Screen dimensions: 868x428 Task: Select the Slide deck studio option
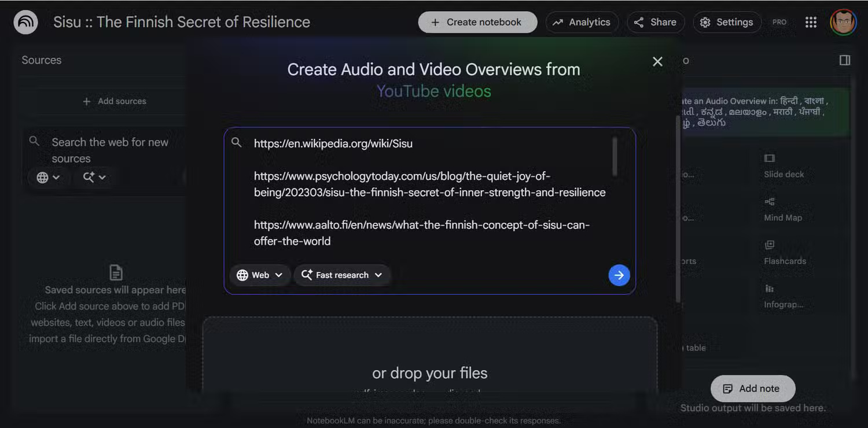click(784, 166)
